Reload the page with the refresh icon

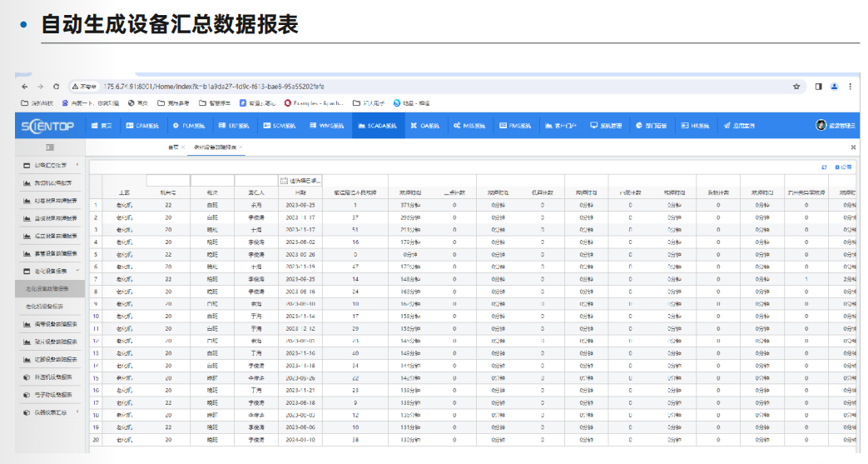coord(56,87)
